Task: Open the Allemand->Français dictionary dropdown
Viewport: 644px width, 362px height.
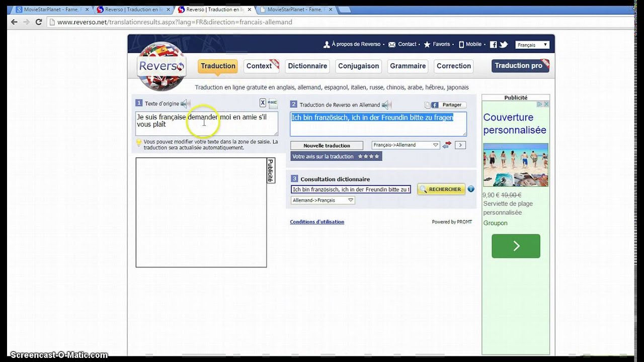Action: pyautogui.click(x=323, y=200)
